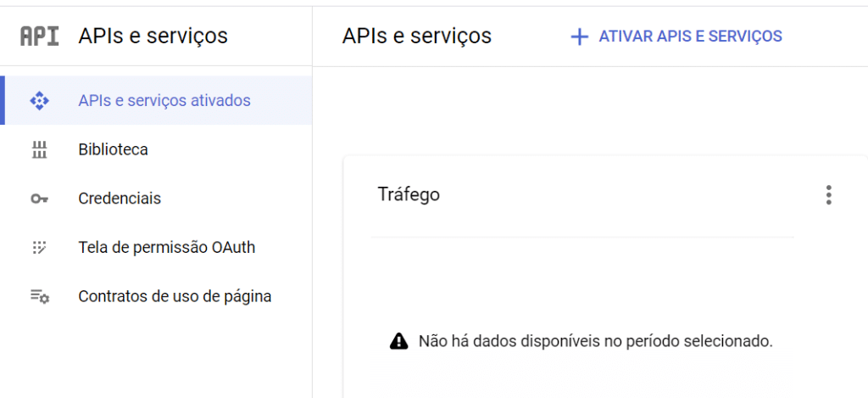Click the Biblioteca library icon
The width and height of the screenshot is (868, 398).
pyautogui.click(x=39, y=150)
